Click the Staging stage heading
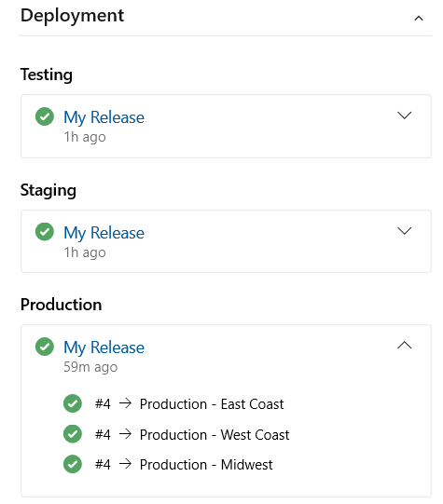Screen dimensions: 443x504 [x=48, y=190]
